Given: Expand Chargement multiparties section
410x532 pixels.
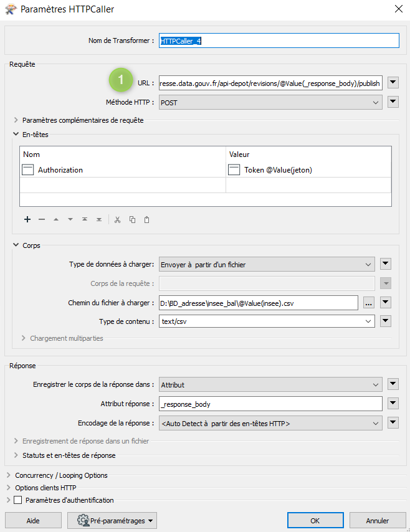Looking at the screenshot, I should [x=23, y=338].
